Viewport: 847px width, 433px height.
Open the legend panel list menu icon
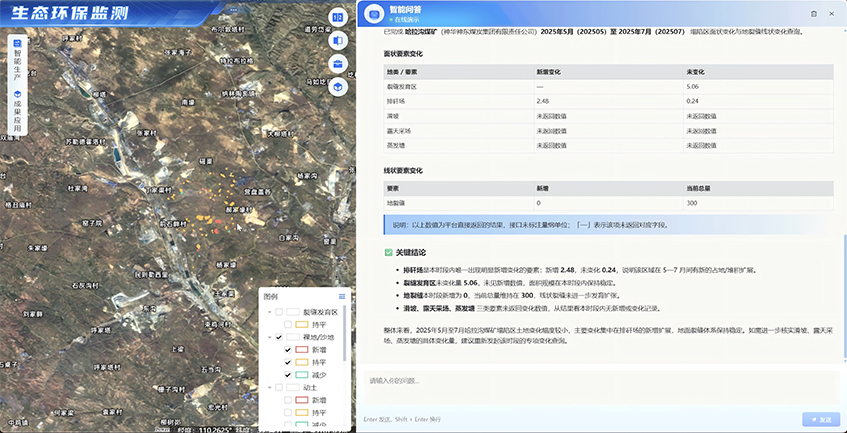(x=341, y=296)
